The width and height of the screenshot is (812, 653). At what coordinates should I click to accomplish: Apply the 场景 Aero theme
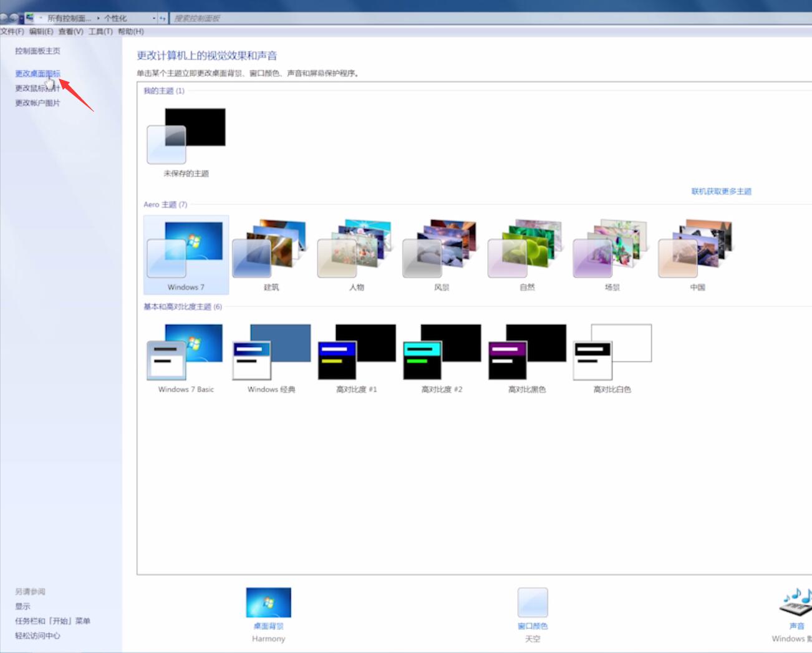click(x=612, y=254)
